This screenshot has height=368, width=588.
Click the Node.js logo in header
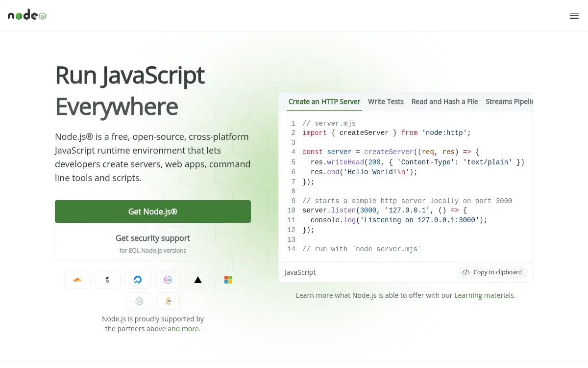pos(27,16)
